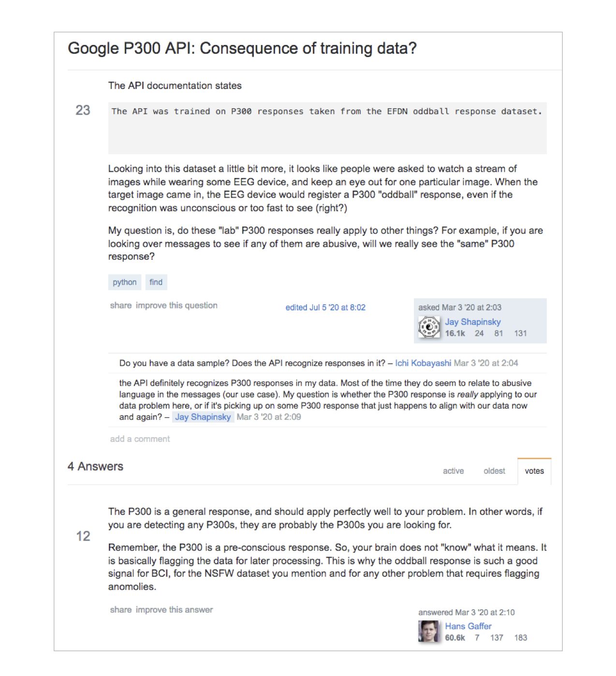Click the question title heading
616x676 pixels.
pyautogui.click(x=242, y=48)
